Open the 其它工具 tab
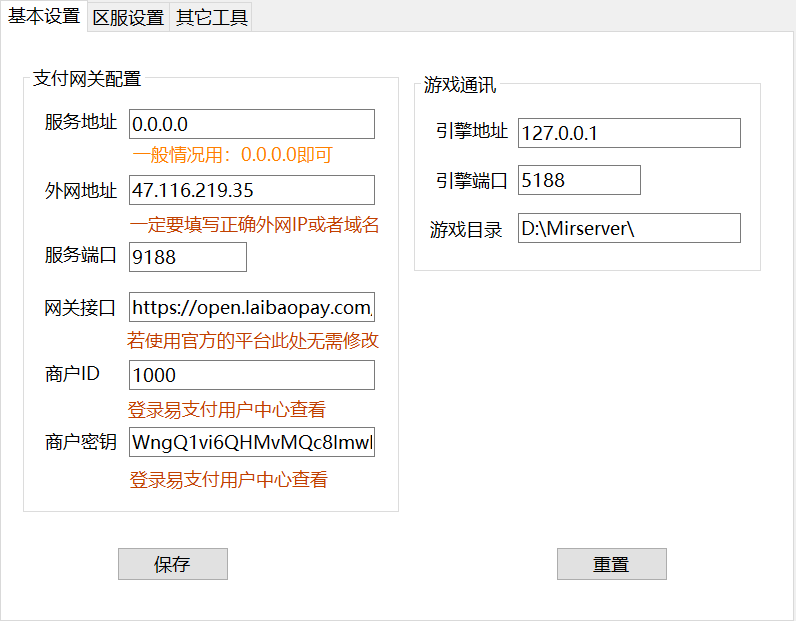The height and width of the screenshot is (621, 796). [211, 18]
